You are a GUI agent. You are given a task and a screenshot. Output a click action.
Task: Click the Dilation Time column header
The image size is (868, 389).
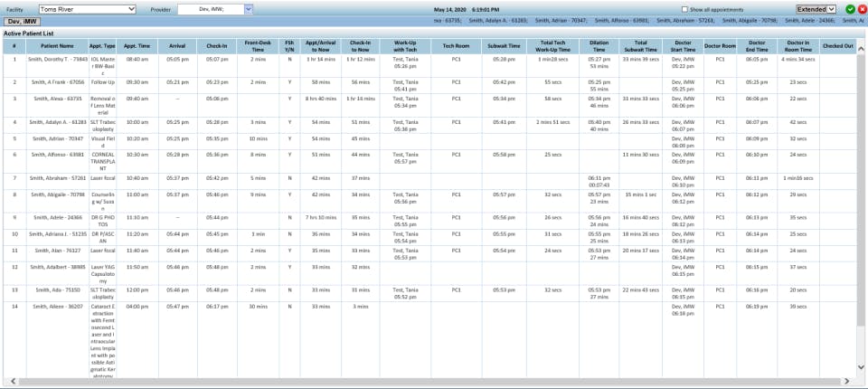pos(599,46)
